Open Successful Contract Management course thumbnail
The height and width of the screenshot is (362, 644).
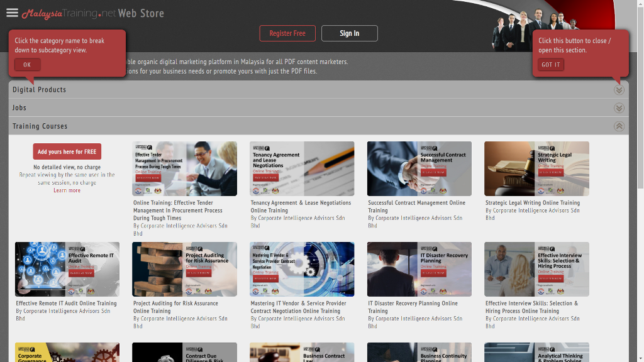[x=419, y=168]
